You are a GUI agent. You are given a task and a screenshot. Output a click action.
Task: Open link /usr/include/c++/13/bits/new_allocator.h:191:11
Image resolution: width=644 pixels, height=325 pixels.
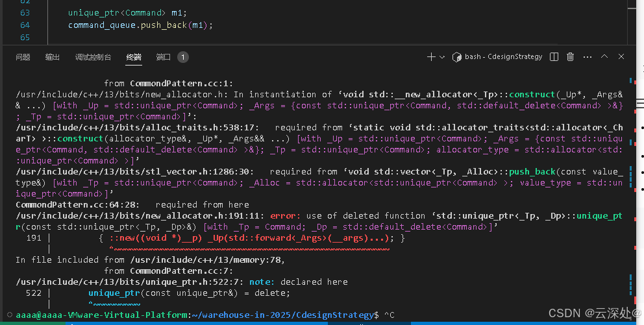[x=140, y=215]
